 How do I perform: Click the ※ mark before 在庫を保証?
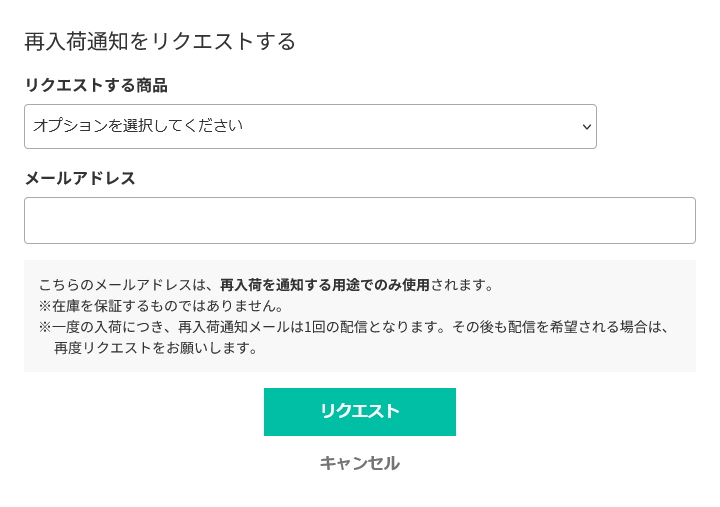point(45,306)
